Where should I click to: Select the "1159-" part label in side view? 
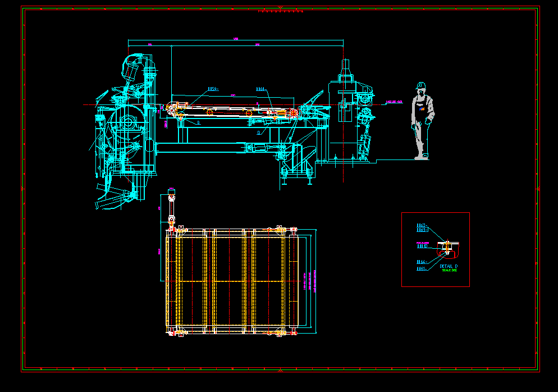coord(213,89)
